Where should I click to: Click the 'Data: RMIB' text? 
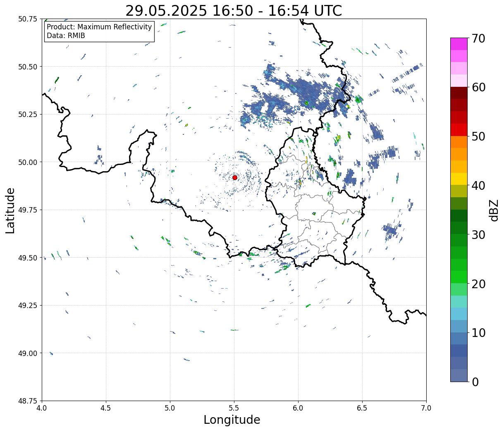[x=66, y=36]
